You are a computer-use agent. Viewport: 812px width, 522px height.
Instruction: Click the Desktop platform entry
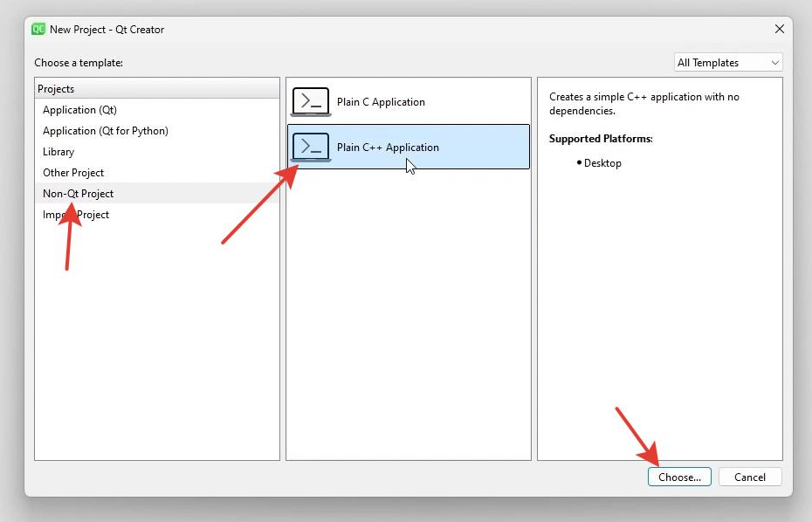click(602, 163)
